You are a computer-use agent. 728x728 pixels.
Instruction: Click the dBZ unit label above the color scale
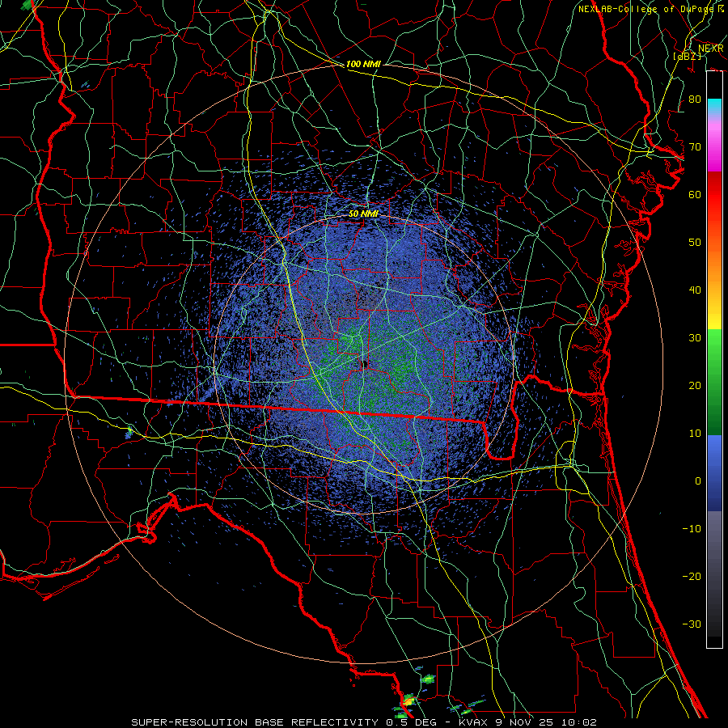pos(687,56)
